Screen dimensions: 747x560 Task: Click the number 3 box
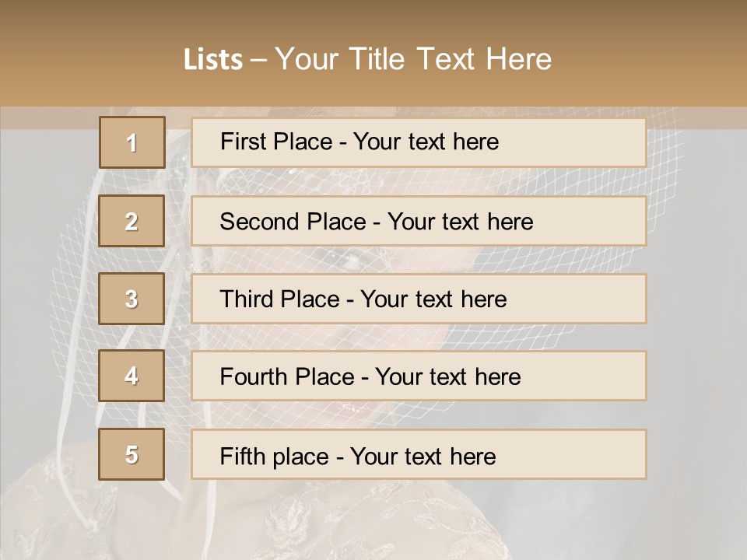coord(132,299)
